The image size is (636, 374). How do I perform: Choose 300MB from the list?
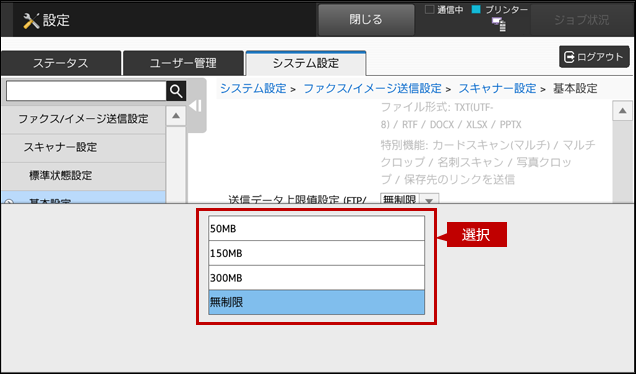pos(316,278)
